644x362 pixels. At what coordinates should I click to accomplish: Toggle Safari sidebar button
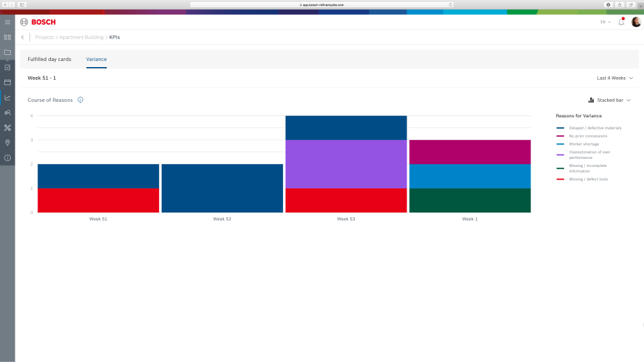pos(22,5)
